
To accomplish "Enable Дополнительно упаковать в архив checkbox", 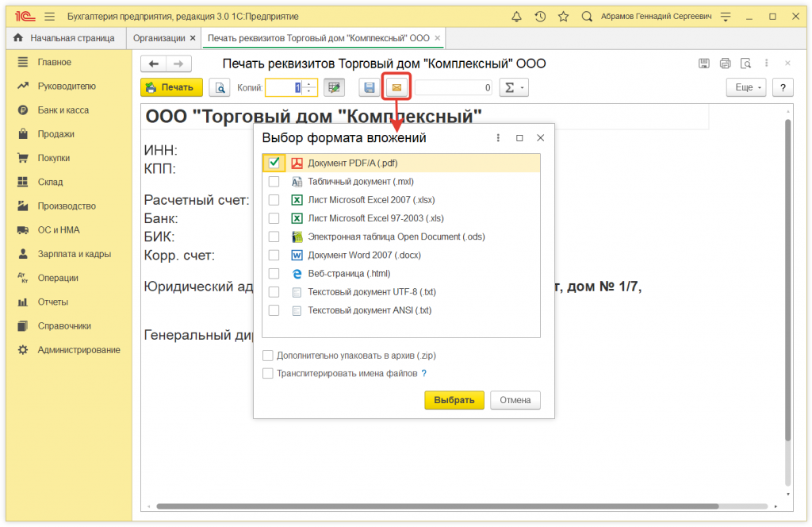I will (x=269, y=356).
